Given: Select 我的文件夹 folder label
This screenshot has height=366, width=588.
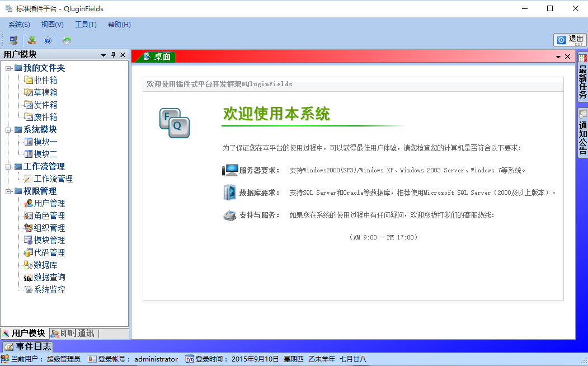Looking at the screenshot, I should [44, 68].
